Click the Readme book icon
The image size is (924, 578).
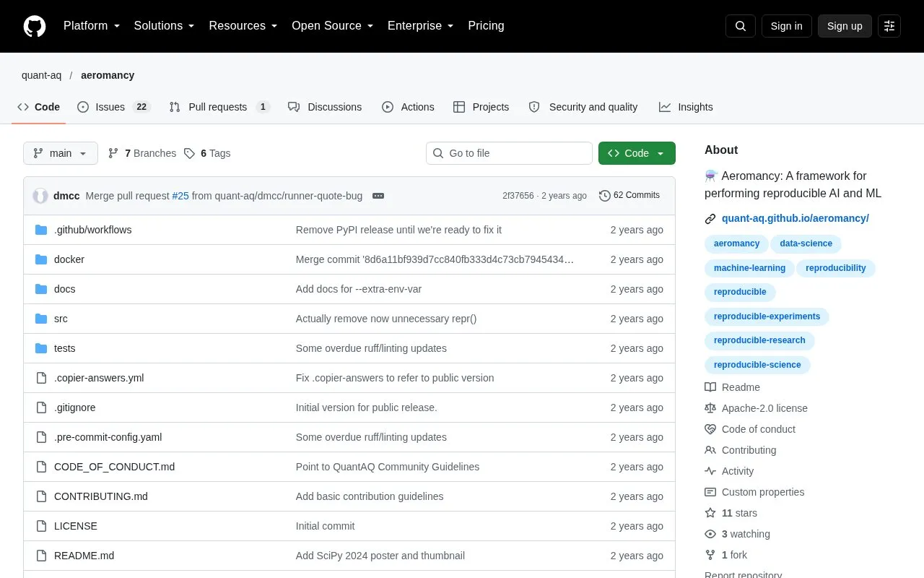point(710,387)
